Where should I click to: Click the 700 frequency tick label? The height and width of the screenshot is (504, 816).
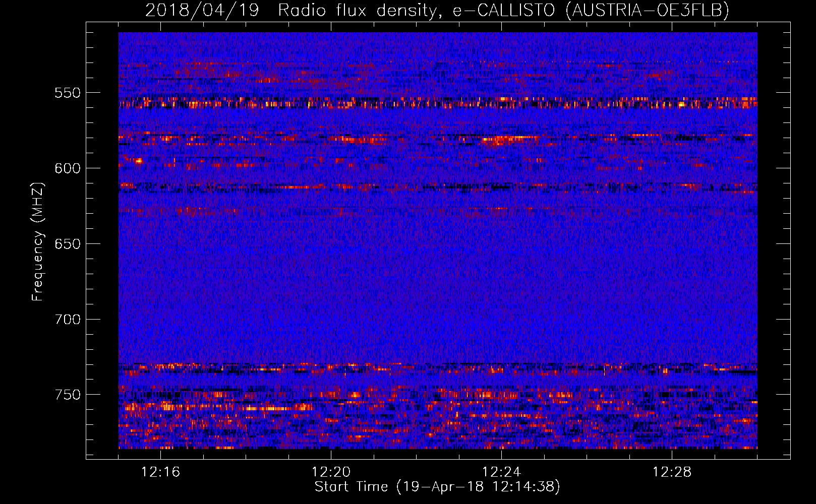[x=68, y=320]
